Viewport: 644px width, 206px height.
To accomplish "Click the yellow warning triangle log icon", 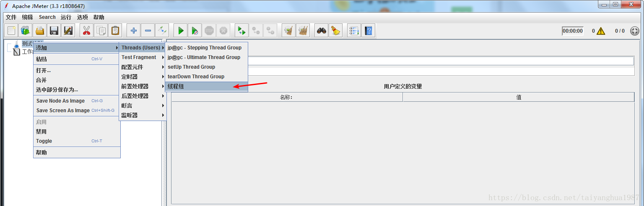I will pos(601,31).
